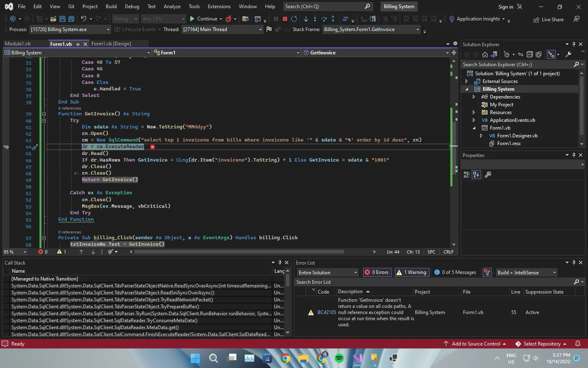Open the Git menu
This screenshot has width=588, height=368.
[71, 7]
